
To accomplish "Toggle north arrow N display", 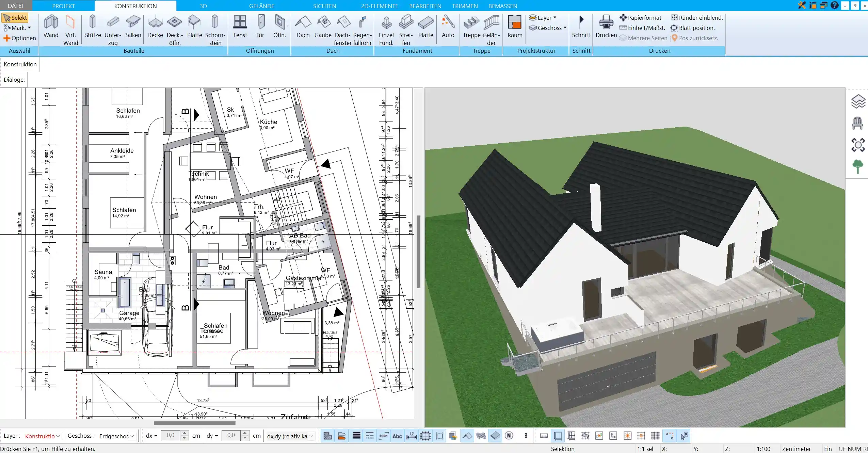I will pos(509,436).
